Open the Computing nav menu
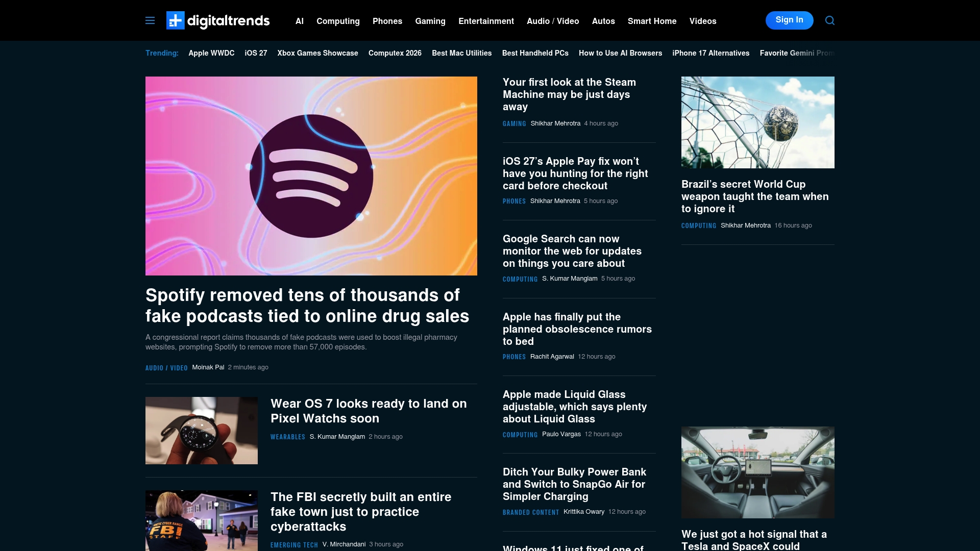 (x=338, y=21)
